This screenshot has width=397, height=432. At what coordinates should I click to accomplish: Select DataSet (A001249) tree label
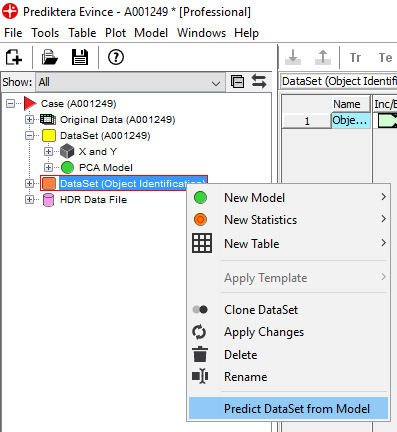(105, 136)
